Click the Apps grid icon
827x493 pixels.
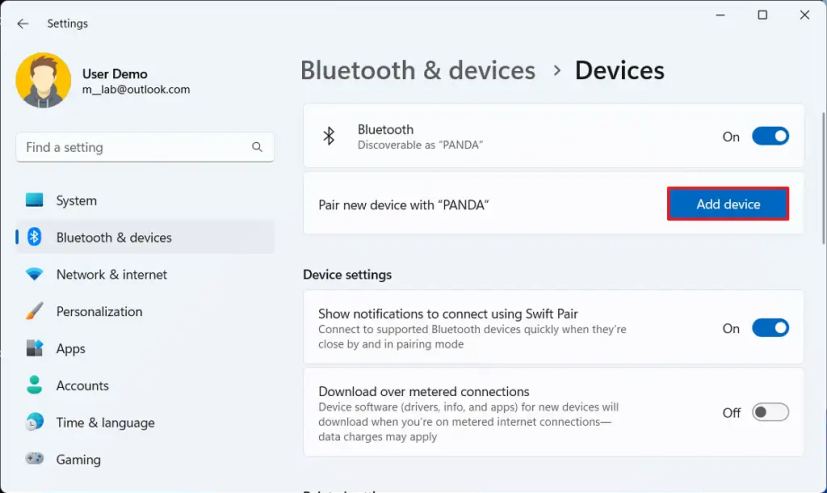(35, 348)
